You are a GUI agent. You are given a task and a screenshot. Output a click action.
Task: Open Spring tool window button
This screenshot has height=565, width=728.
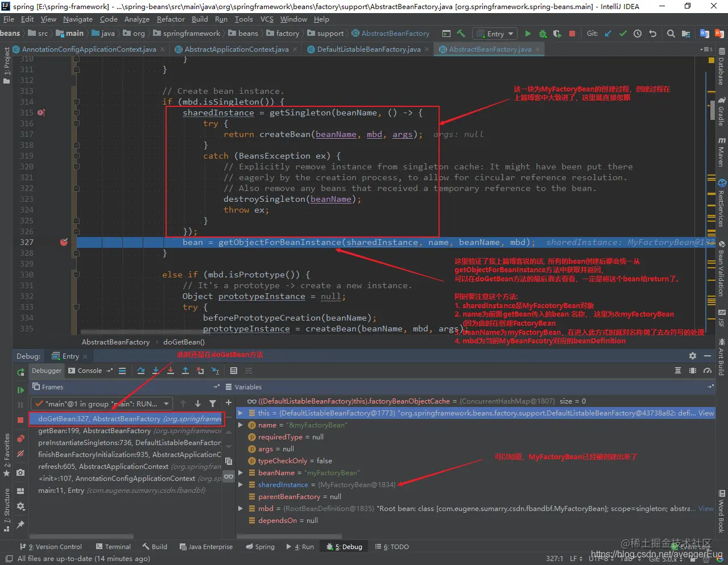coord(260,547)
